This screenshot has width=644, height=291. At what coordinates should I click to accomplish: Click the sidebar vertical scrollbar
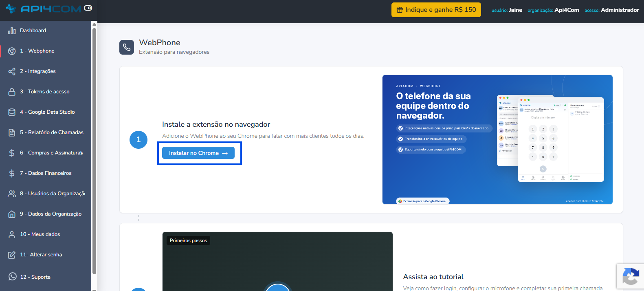coord(94,151)
